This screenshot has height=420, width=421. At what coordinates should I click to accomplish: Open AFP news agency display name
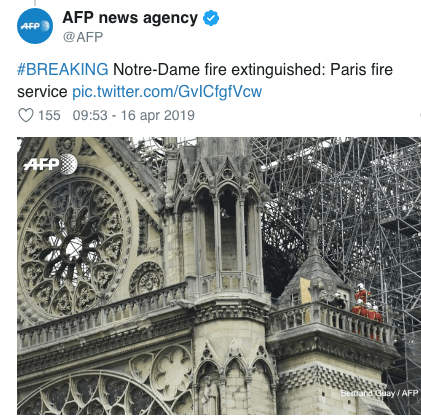point(130,18)
